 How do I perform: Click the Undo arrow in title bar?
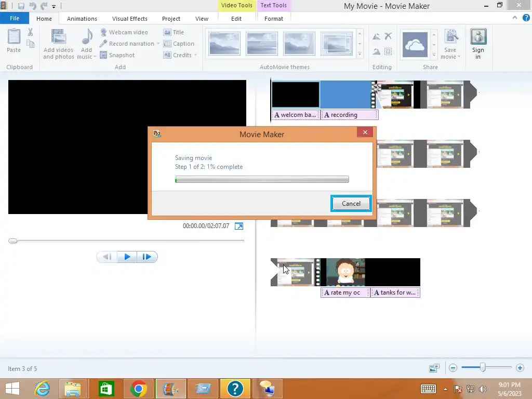point(33,6)
